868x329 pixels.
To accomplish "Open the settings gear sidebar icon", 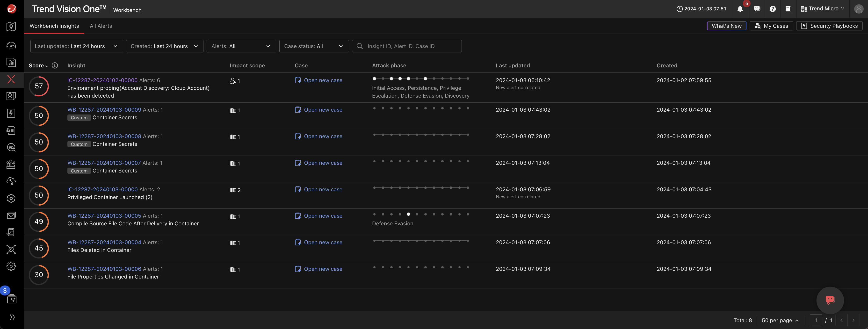I will coord(11,266).
